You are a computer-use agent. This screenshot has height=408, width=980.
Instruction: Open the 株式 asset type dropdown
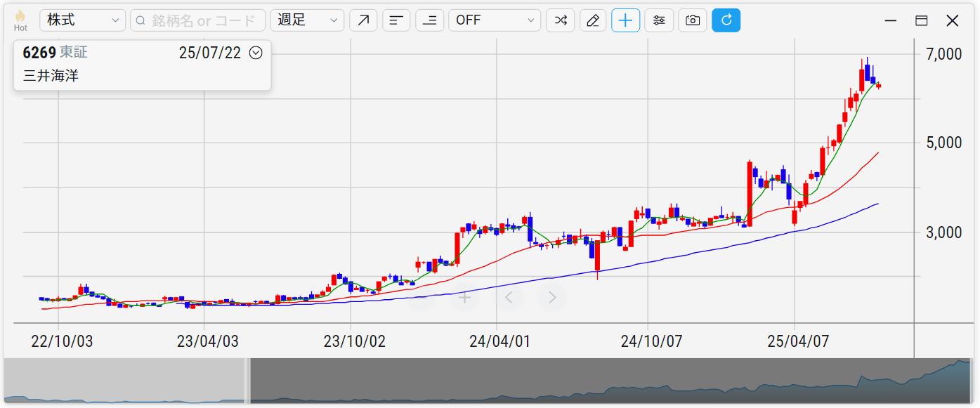pyautogui.click(x=82, y=20)
